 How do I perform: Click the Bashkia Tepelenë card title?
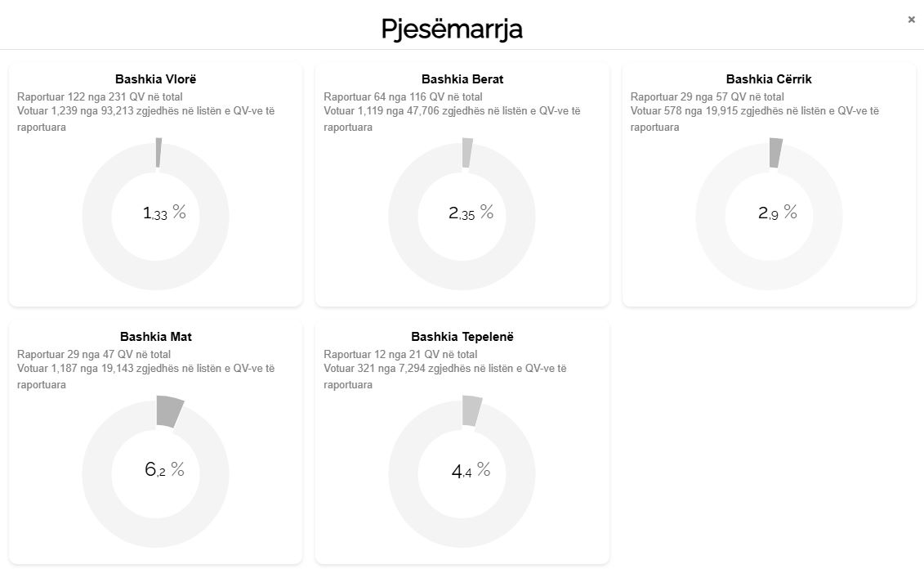[462, 337]
